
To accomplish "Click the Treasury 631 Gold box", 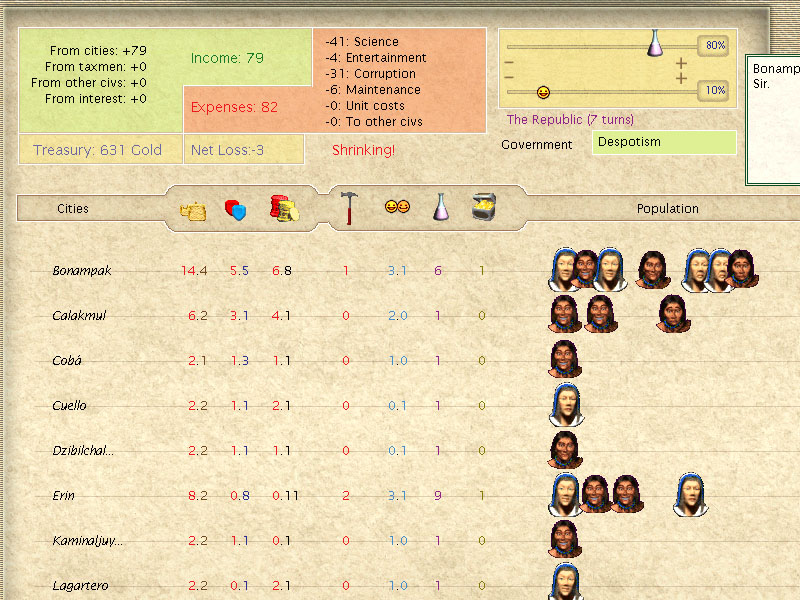I will pos(97,151).
